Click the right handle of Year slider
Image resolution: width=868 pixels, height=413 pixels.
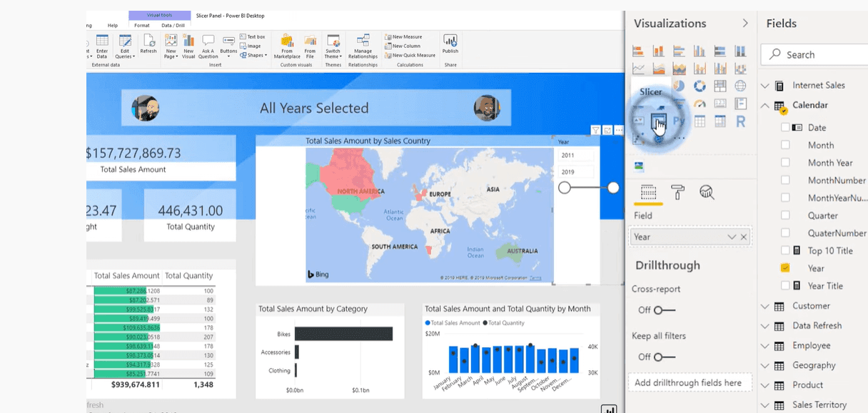tap(613, 188)
